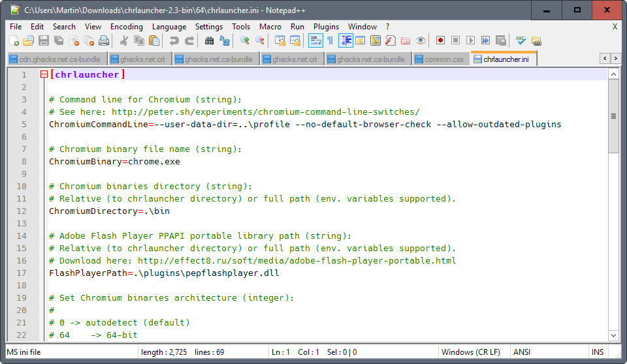Open Replace dialog icon
The width and height of the screenshot is (627, 364).
225,40
